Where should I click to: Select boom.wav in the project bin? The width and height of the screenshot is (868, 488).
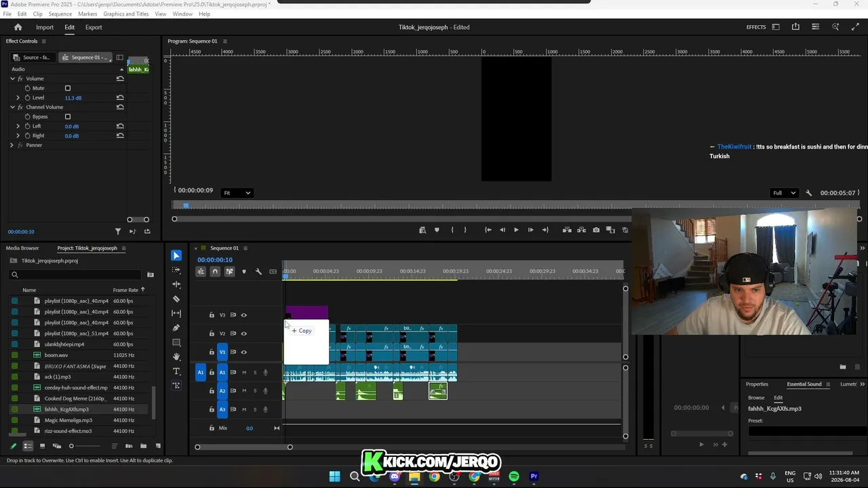click(56, 355)
